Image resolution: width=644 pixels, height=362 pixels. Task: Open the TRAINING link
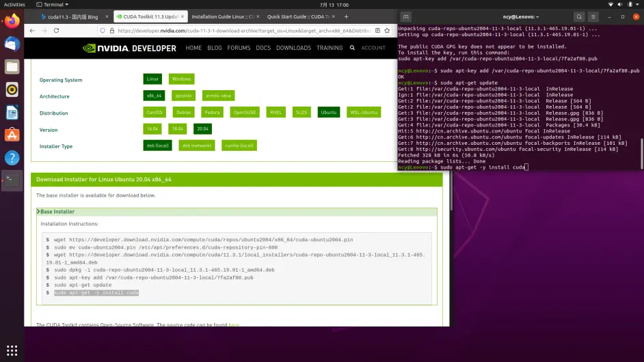click(330, 48)
